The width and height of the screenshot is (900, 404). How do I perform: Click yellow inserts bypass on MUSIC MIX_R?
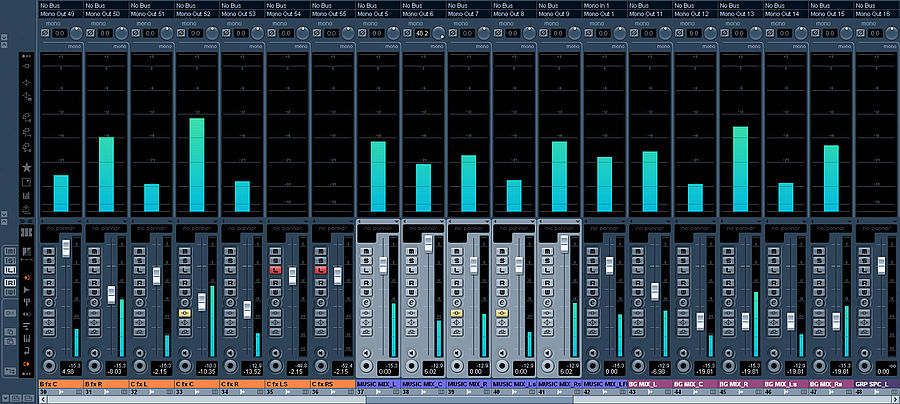pyautogui.click(x=457, y=313)
